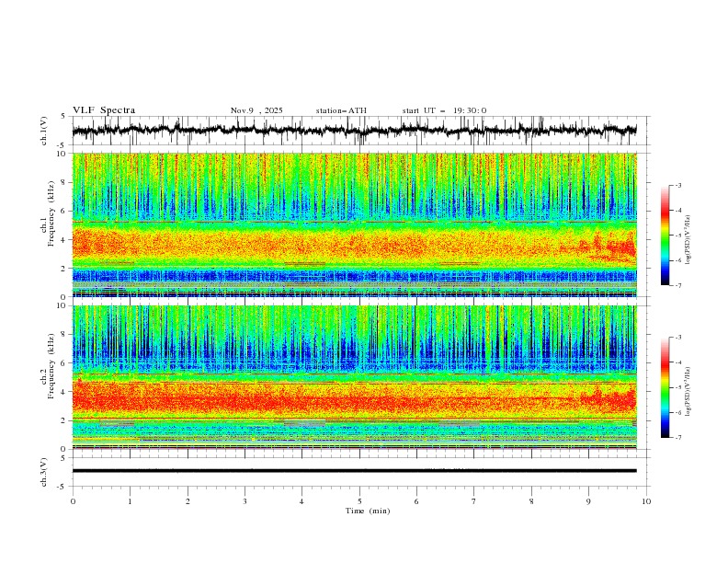This screenshot has width=728, height=563.
Task: Click the "4" tick on the Time axis
Action: pyautogui.click(x=301, y=501)
